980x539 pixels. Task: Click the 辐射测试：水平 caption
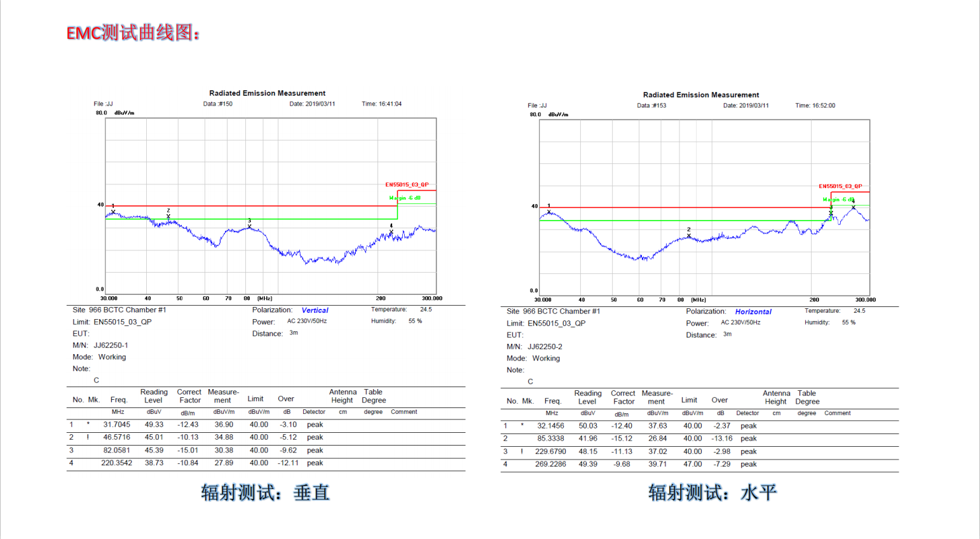point(712,493)
